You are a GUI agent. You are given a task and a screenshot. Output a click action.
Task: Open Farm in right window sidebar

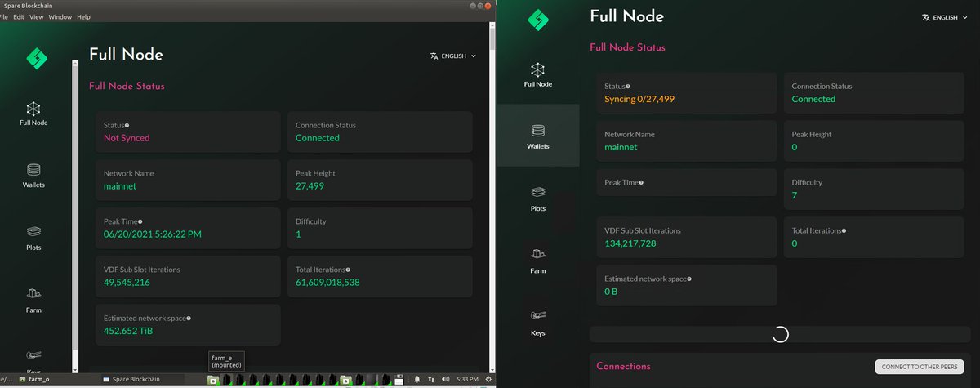pyautogui.click(x=537, y=261)
